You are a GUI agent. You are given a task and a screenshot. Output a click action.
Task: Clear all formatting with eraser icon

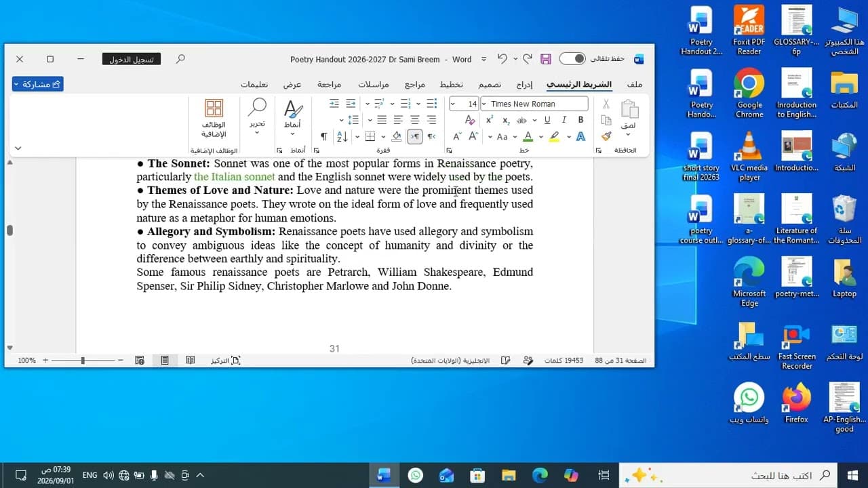470,120
